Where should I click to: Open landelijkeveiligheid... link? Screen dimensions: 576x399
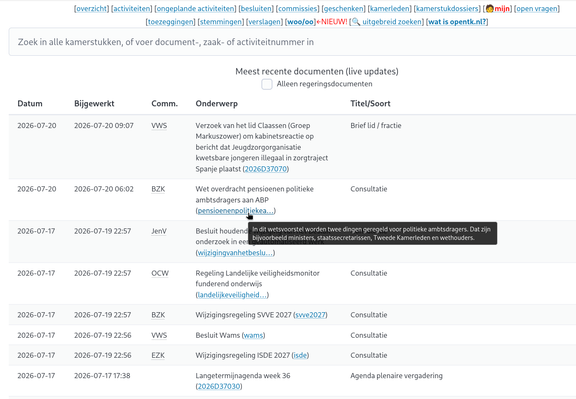[232, 295]
